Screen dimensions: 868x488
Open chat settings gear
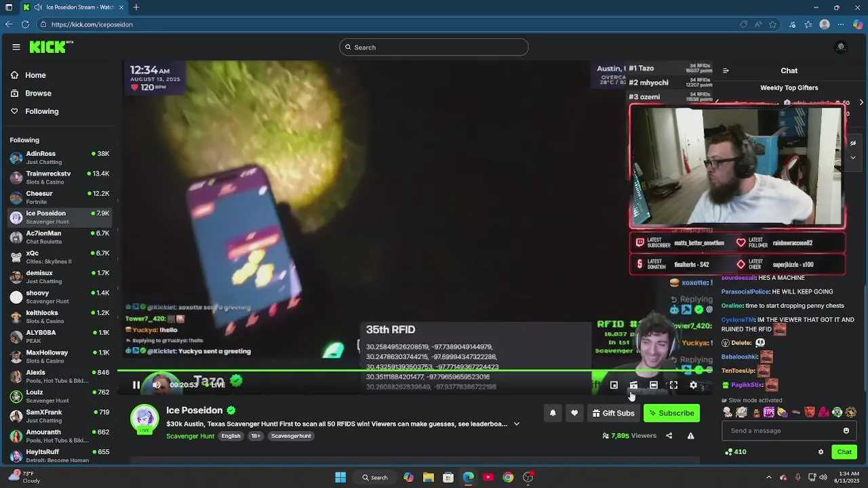click(x=821, y=452)
